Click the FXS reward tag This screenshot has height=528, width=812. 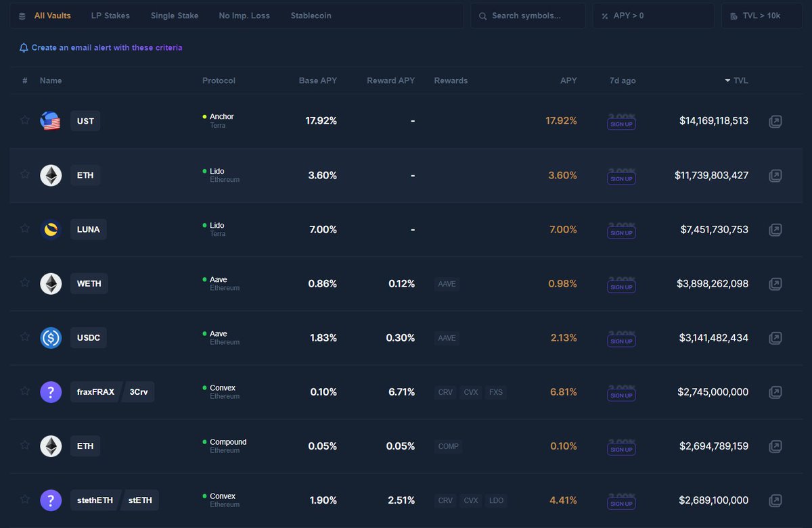496,392
